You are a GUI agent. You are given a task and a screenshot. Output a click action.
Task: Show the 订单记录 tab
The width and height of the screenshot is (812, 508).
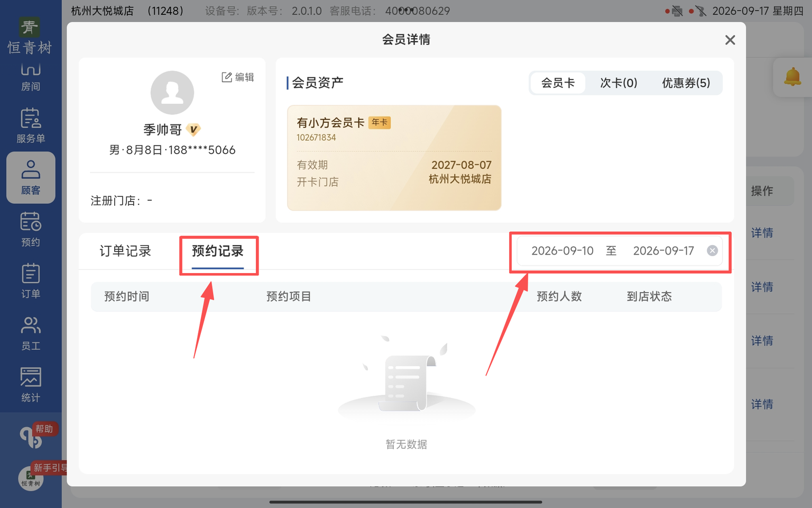125,251
